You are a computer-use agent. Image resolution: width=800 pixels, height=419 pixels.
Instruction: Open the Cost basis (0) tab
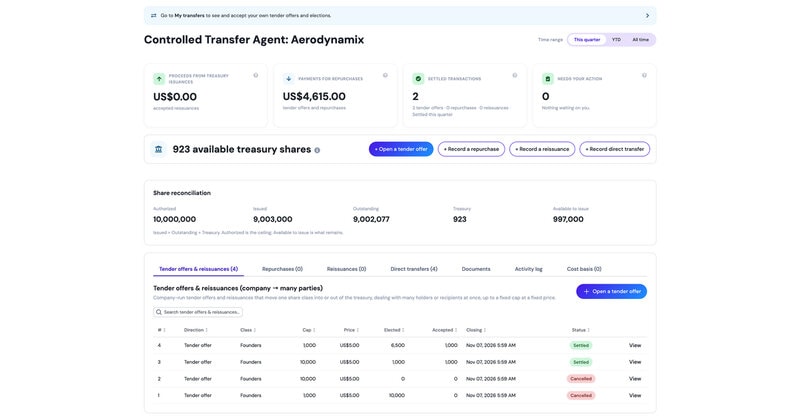pos(584,269)
